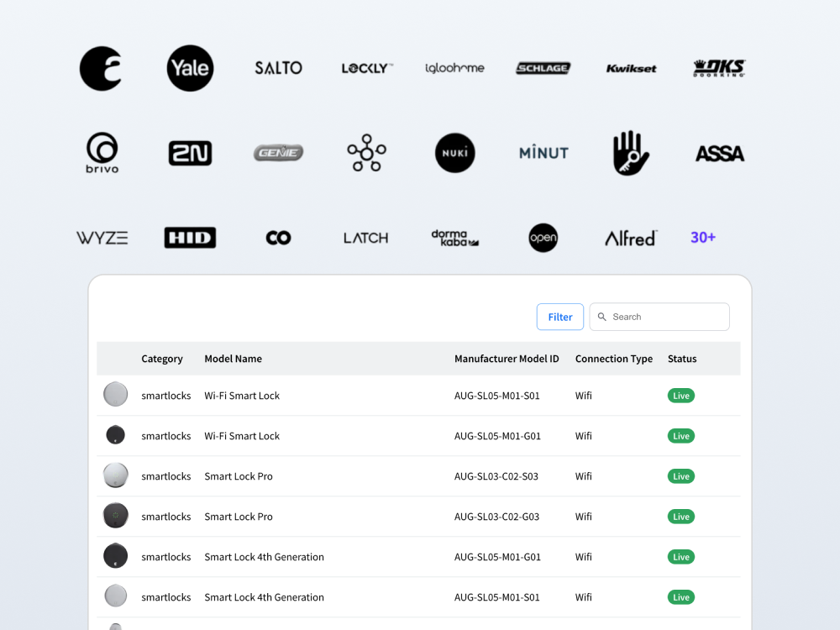This screenshot has width=840, height=630.
Task: Click the Model Name column header
Action: (233, 359)
